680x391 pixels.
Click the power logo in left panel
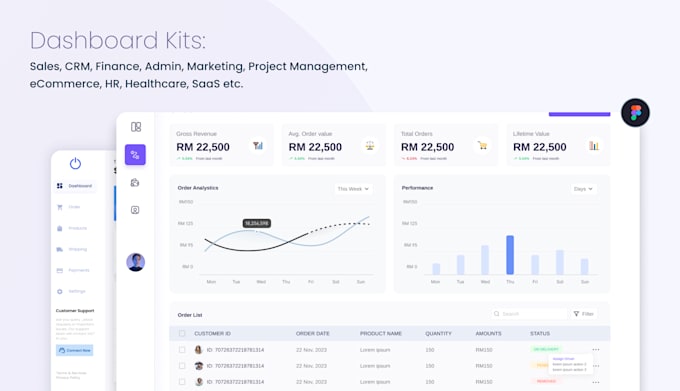pyautogui.click(x=75, y=163)
